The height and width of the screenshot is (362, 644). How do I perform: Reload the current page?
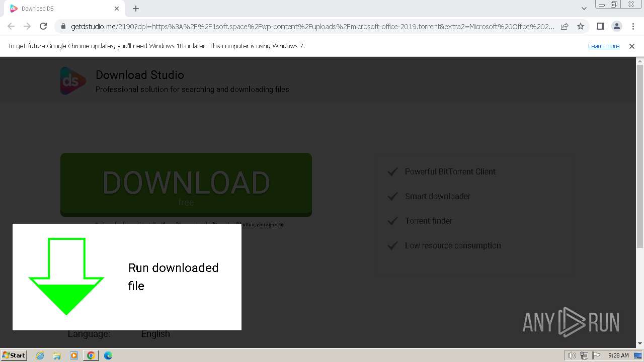point(43,26)
